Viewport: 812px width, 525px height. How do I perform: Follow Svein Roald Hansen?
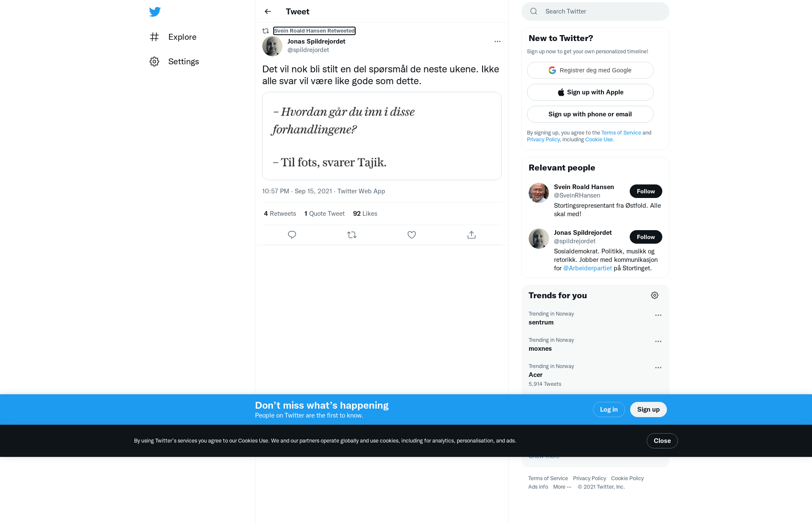pos(646,191)
